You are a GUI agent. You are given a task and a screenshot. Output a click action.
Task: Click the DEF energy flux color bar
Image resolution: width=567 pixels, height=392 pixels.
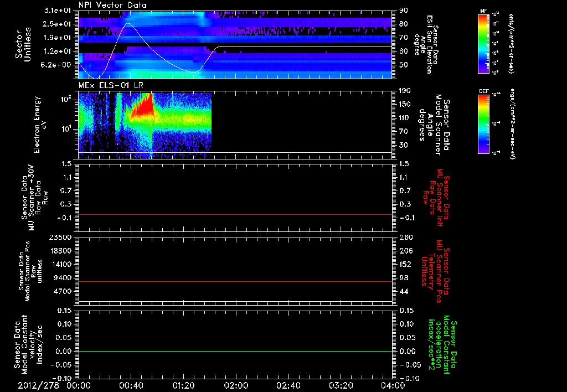coord(484,124)
